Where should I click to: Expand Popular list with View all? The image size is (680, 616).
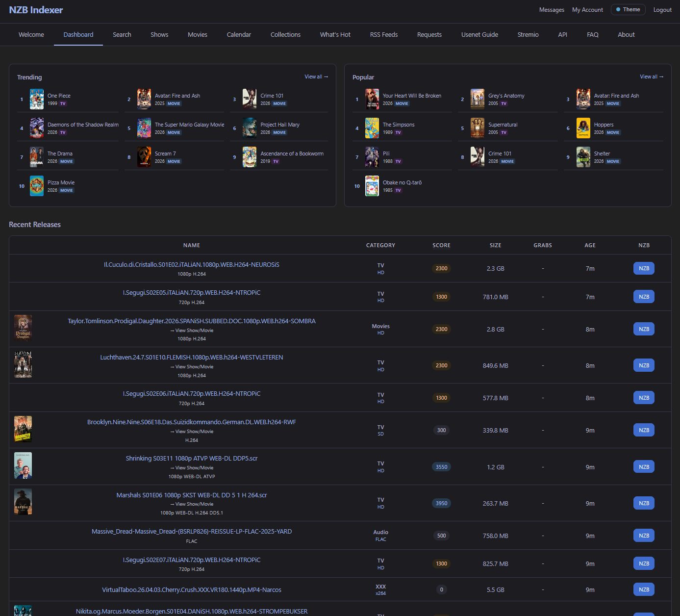[x=652, y=77]
